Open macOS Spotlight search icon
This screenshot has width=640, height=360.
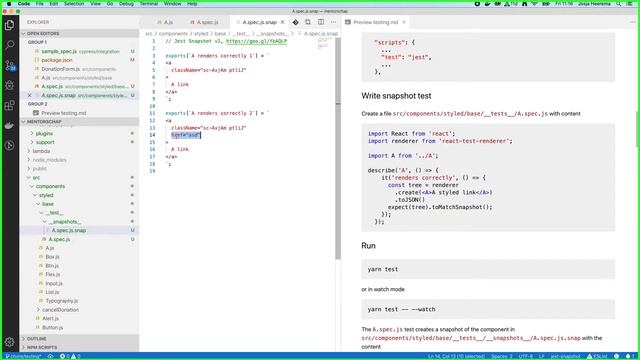619,4
